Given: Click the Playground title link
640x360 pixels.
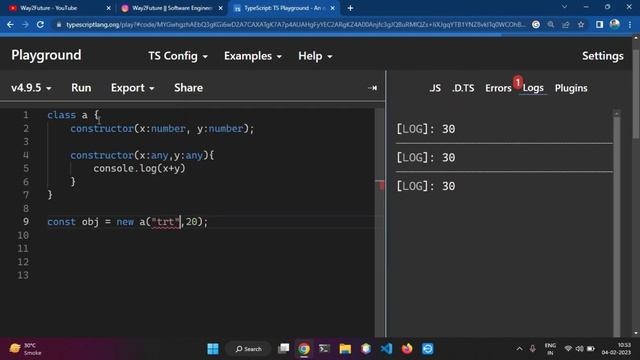Looking at the screenshot, I should (46, 55).
